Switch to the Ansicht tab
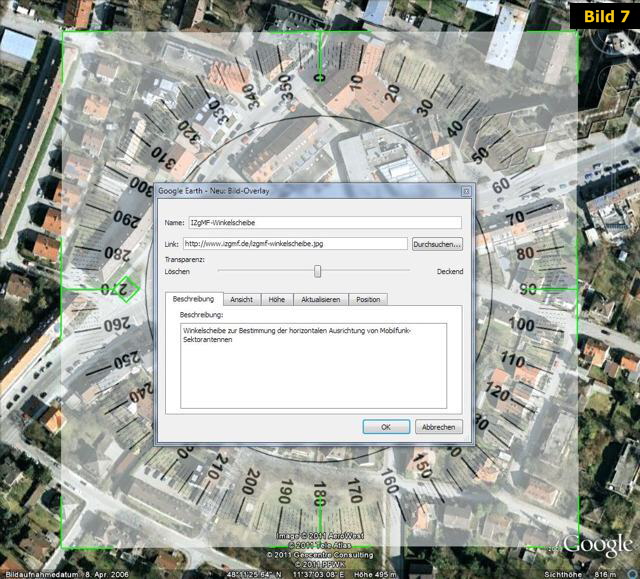Image resolution: width=640 pixels, height=579 pixels. pos(242,299)
